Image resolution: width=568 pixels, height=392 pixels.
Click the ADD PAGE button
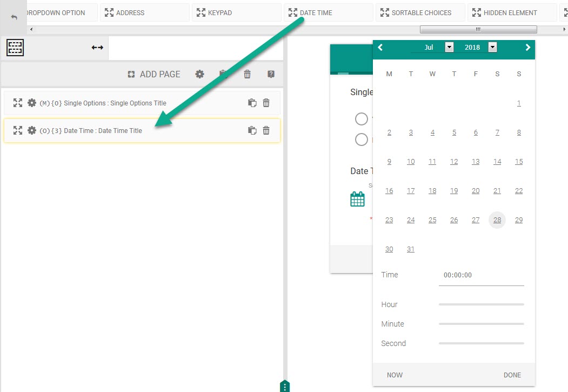[154, 74]
